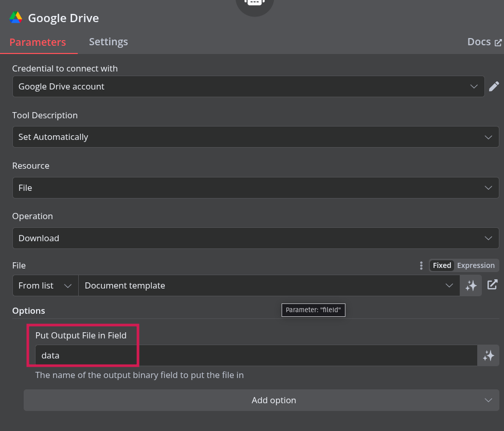Click the output binary field hint text
The height and width of the screenshot is (431, 504).
140,375
